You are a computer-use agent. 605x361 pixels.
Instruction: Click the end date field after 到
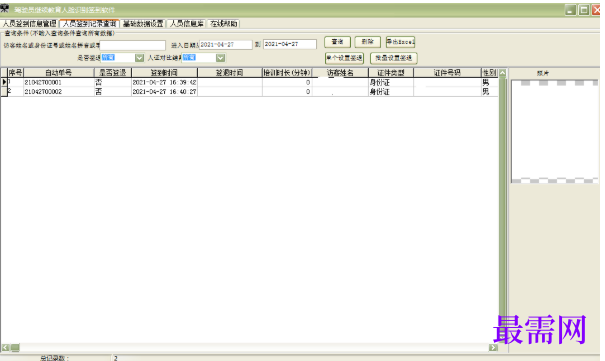[x=290, y=44]
